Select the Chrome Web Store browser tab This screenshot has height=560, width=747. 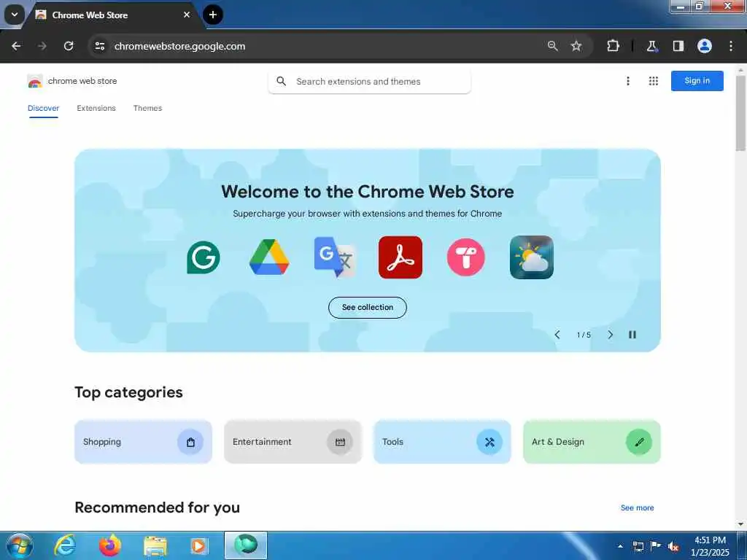tap(113, 15)
